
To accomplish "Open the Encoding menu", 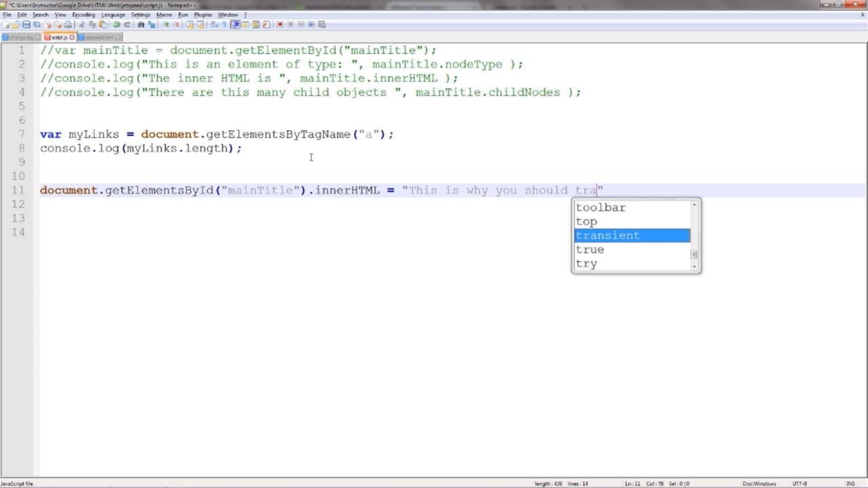I will coord(83,14).
